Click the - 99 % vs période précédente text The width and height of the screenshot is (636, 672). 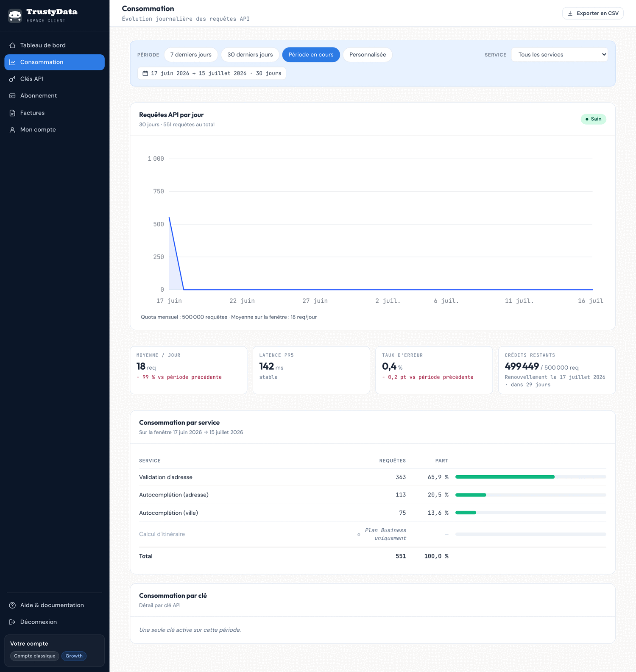coord(179,377)
